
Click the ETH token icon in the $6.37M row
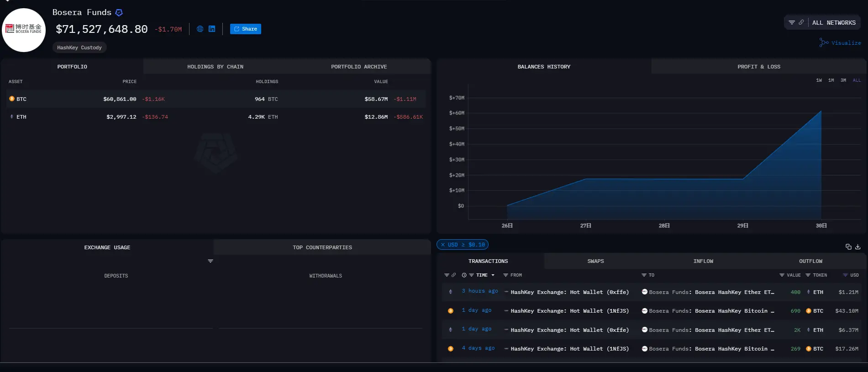809,330
